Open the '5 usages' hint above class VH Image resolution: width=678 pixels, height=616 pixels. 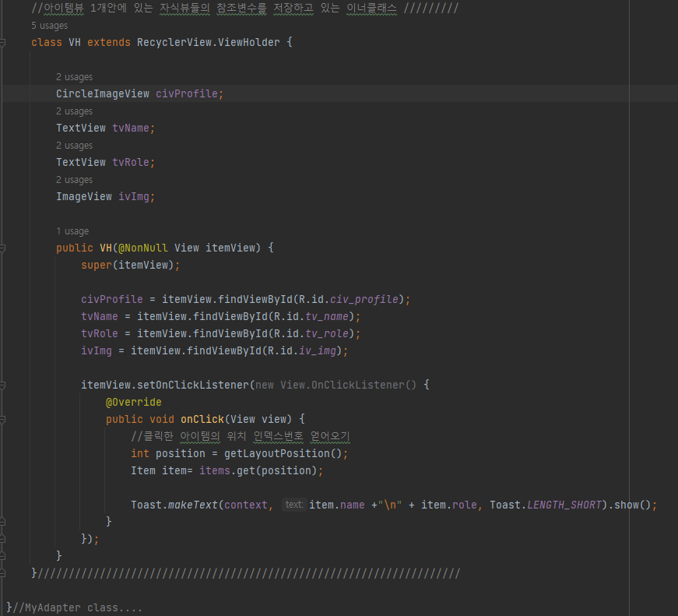pyautogui.click(x=49, y=26)
